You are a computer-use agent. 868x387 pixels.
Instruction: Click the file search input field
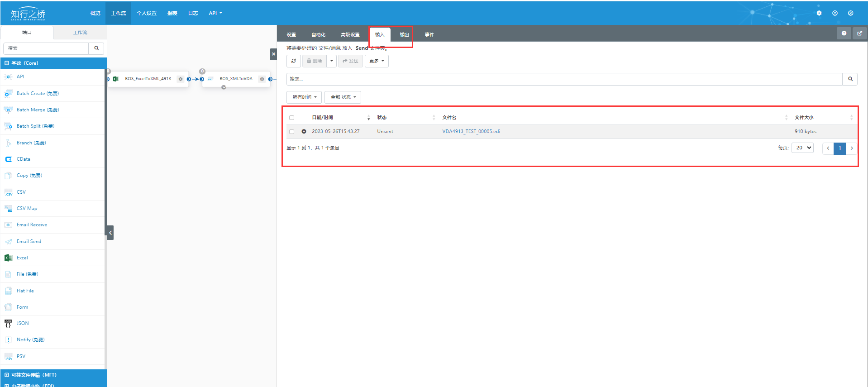tap(563, 79)
